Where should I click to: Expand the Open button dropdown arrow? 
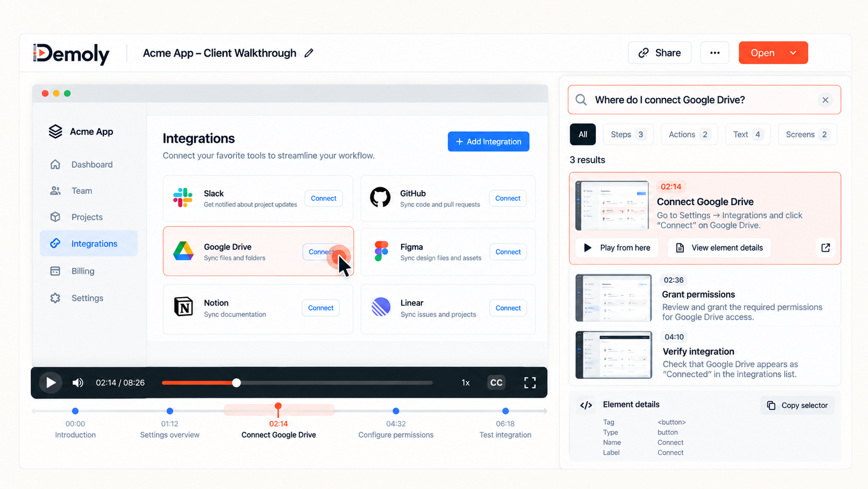(x=793, y=52)
